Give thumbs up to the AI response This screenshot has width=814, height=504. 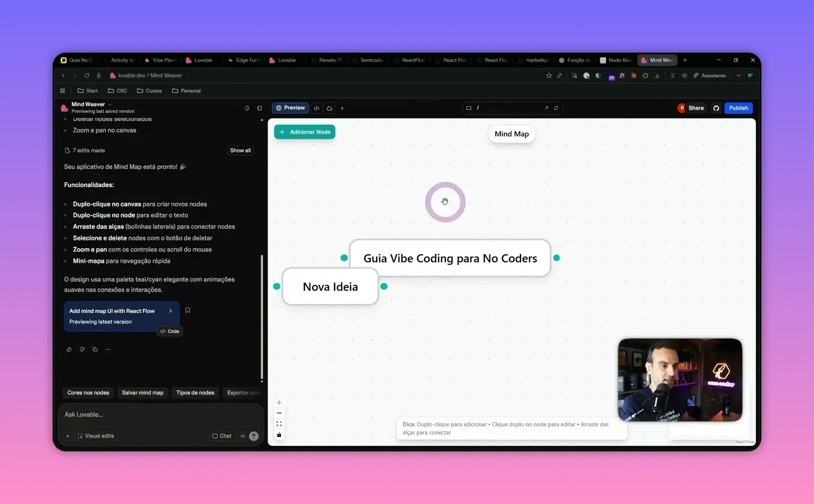[69, 349]
